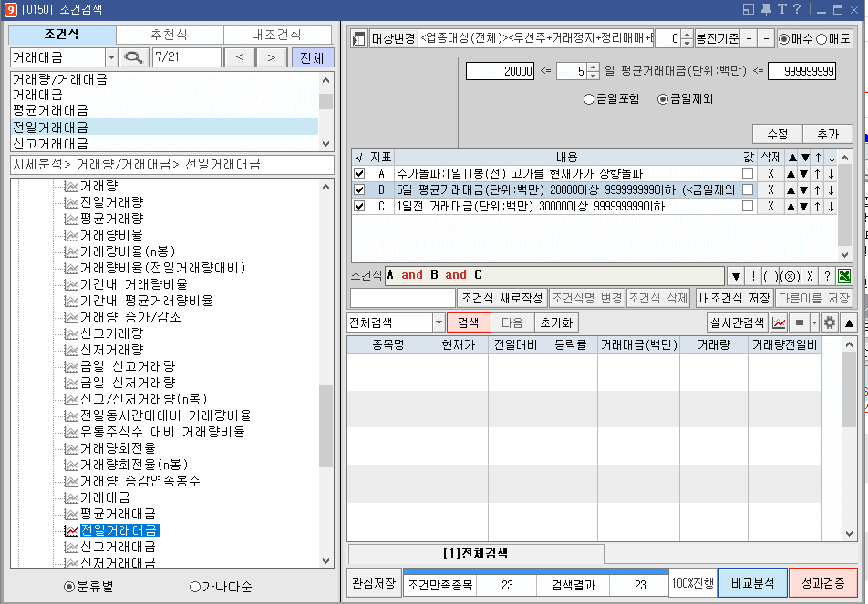
Task: Delete condition A with its X button
Action: [x=770, y=174]
